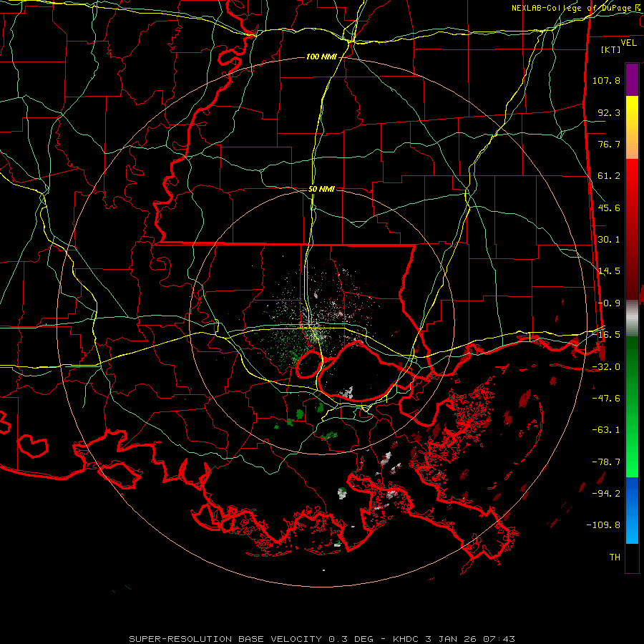This screenshot has height=644, width=644.
Task: Select the 76.7 scale value
Action: pyautogui.click(x=609, y=144)
